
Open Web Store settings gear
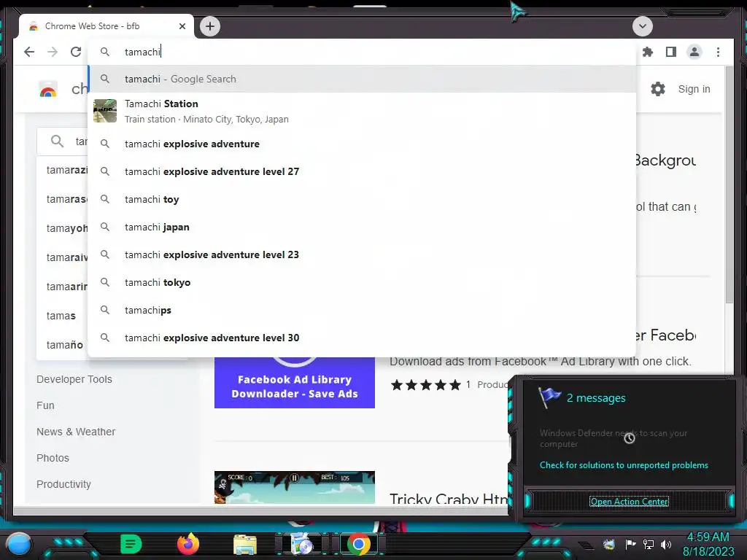pos(658,89)
